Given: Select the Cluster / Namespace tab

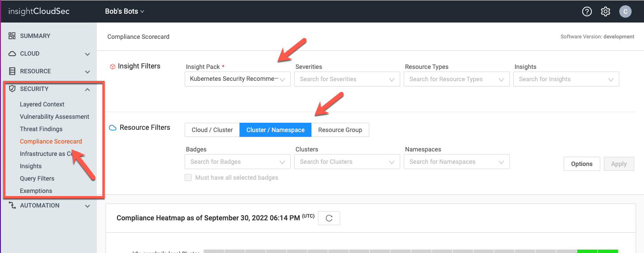Looking at the screenshot, I should pyautogui.click(x=276, y=130).
